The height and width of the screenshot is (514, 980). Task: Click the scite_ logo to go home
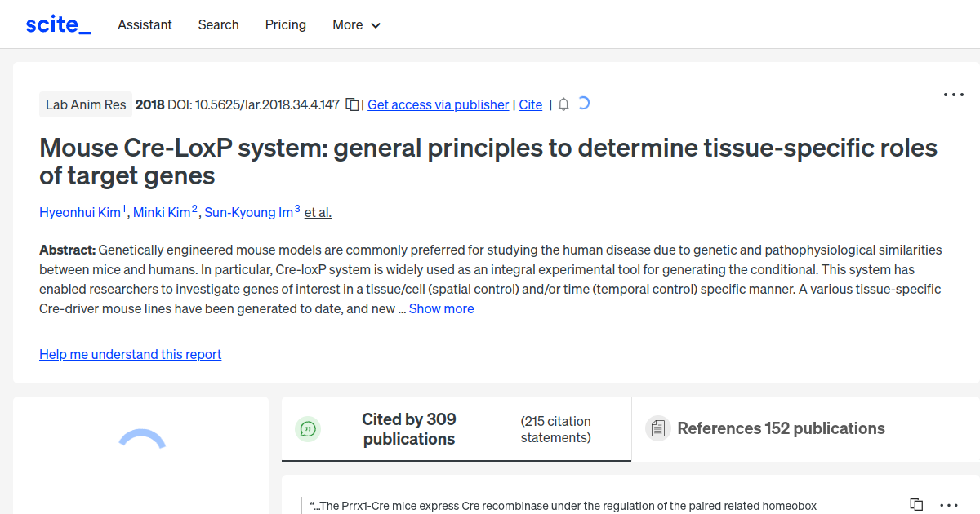coord(57,24)
